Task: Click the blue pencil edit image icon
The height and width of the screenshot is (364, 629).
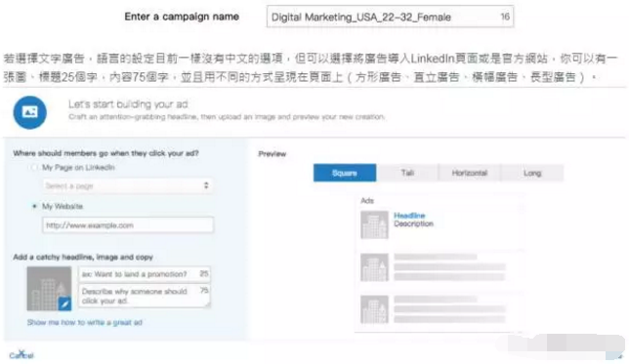Action: click(64, 303)
